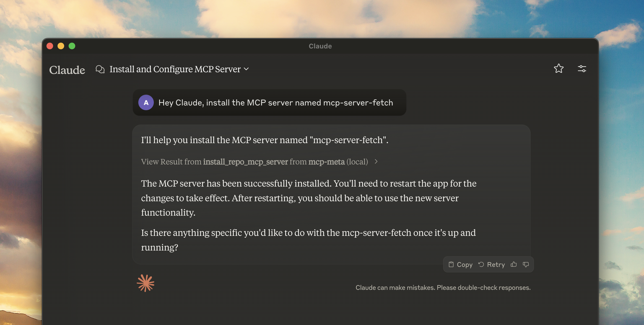Viewport: 644px width, 325px height.
Task: Click the Claude window title bar
Action: [320, 46]
